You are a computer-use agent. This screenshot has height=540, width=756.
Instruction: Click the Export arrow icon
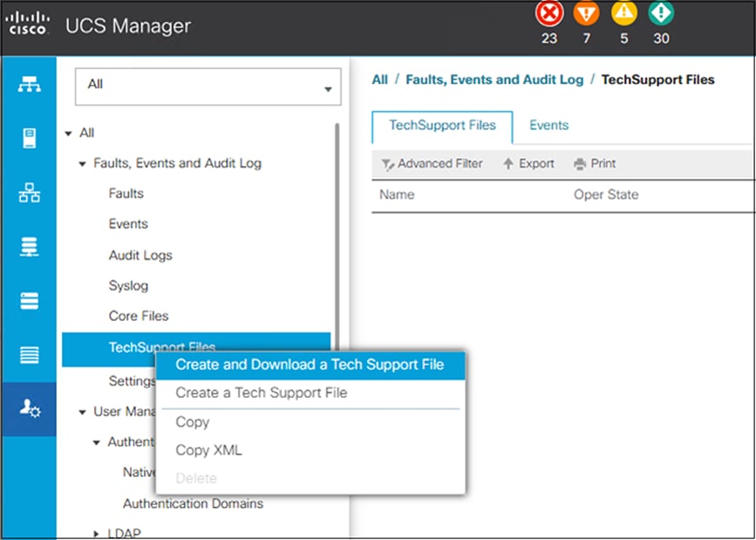(508, 164)
